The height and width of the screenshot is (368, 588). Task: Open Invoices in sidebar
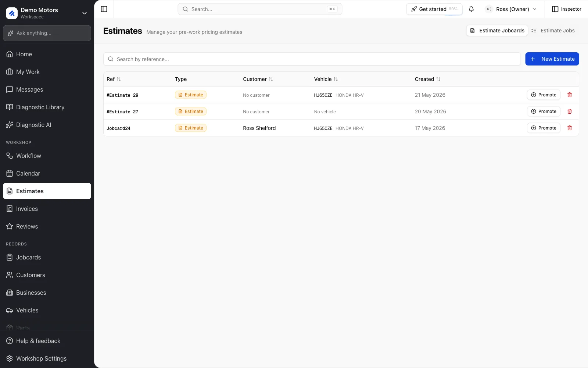tap(47, 209)
